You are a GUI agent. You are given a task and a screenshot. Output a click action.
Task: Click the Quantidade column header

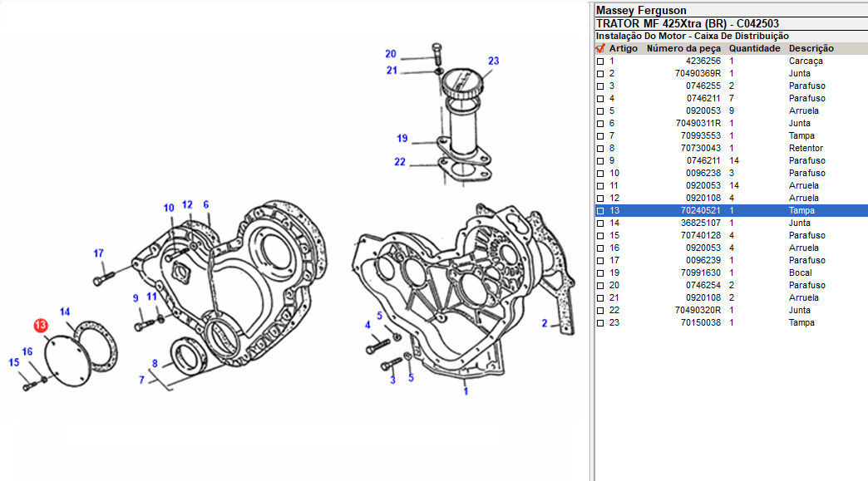(754, 49)
